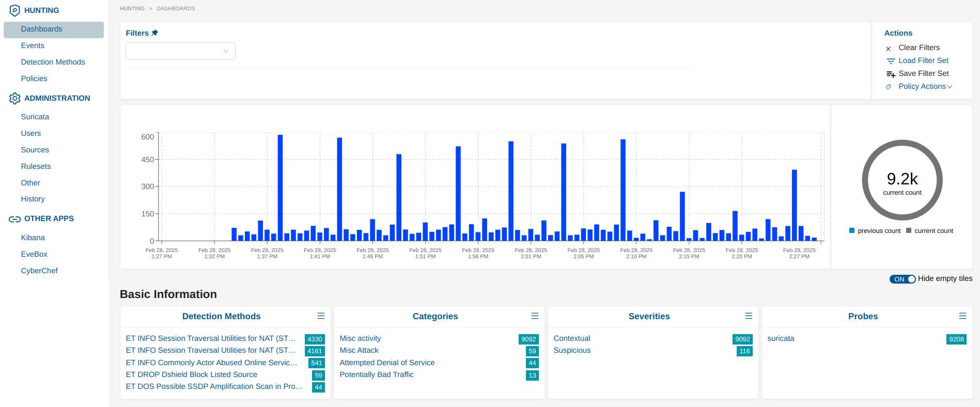This screenshot has width=980, height=407.
Task: Open the Categories tile hamburger menu
Action: click(x=535, y=316)
